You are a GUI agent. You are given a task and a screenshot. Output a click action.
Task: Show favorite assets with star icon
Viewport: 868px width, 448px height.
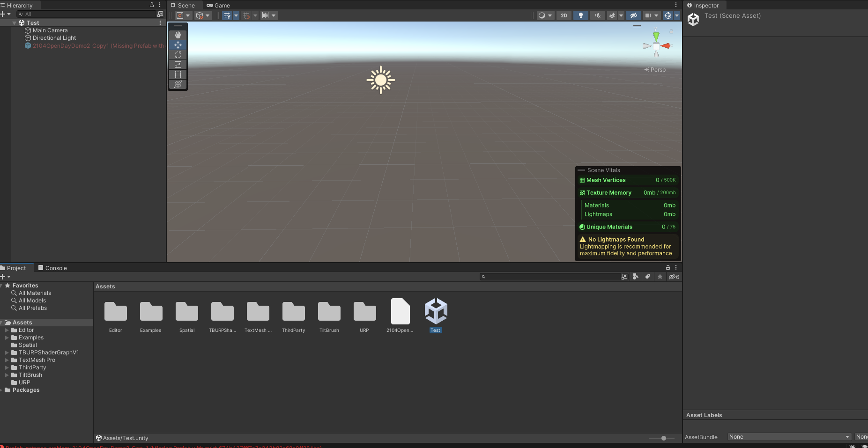(660, 277)
